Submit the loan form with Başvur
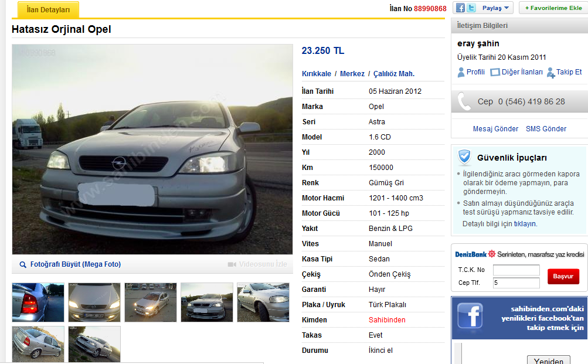This screenshot has height=364, width=588. [563, 276]
